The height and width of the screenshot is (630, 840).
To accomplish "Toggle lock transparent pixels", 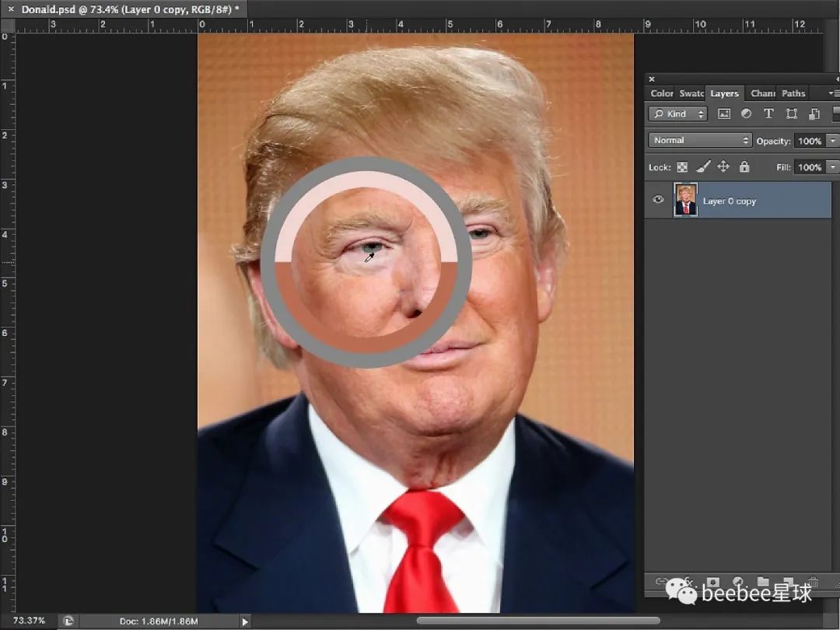I will tap(682, 166).
